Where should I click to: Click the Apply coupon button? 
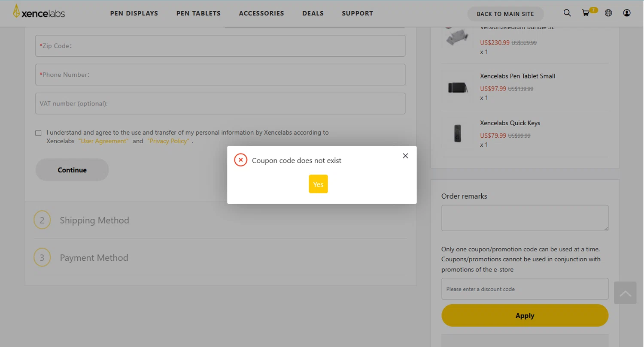(x=525, y=316)
